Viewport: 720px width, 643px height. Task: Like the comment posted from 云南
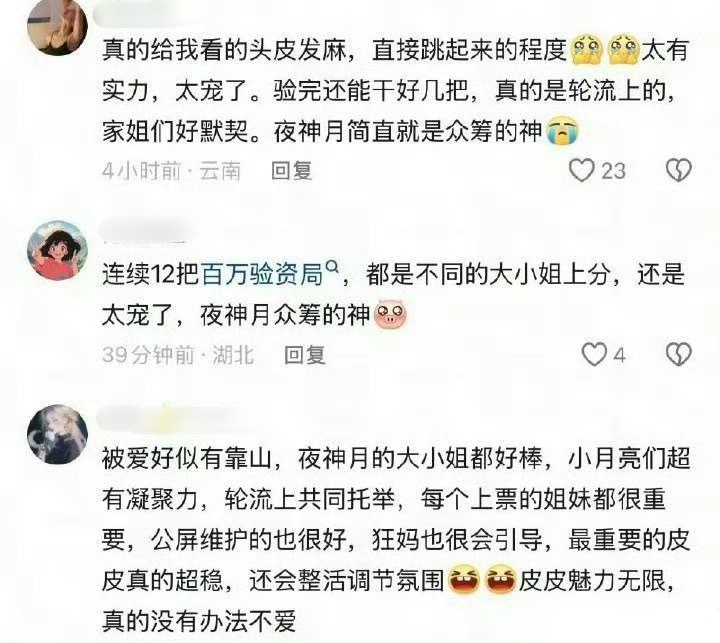click(x=582, y=170)
